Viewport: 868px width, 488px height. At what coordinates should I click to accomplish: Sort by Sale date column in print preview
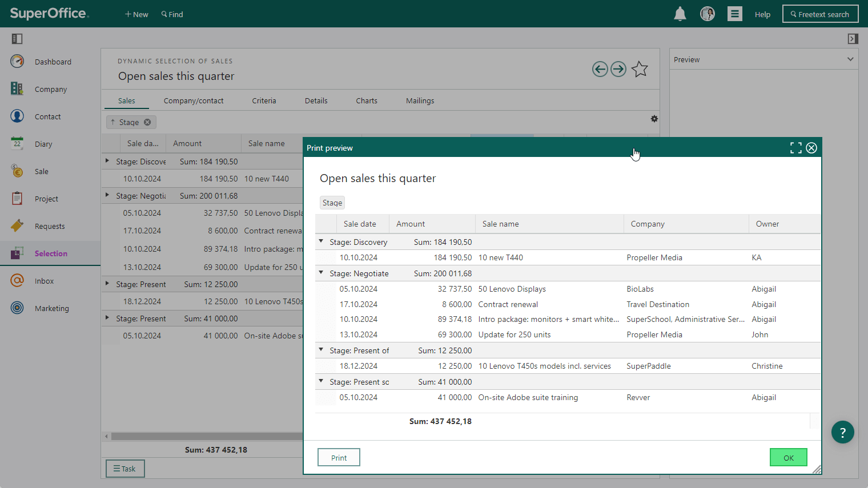(363, 224)
